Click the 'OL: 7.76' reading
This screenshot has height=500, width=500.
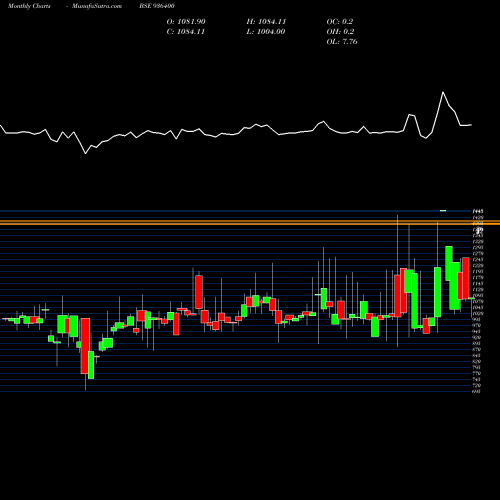[x=342, y=42]
